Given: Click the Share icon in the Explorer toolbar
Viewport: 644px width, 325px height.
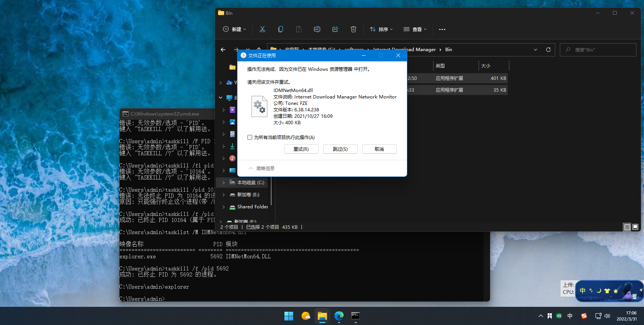Looking at the screenshot, I should [x=335, y=29].
